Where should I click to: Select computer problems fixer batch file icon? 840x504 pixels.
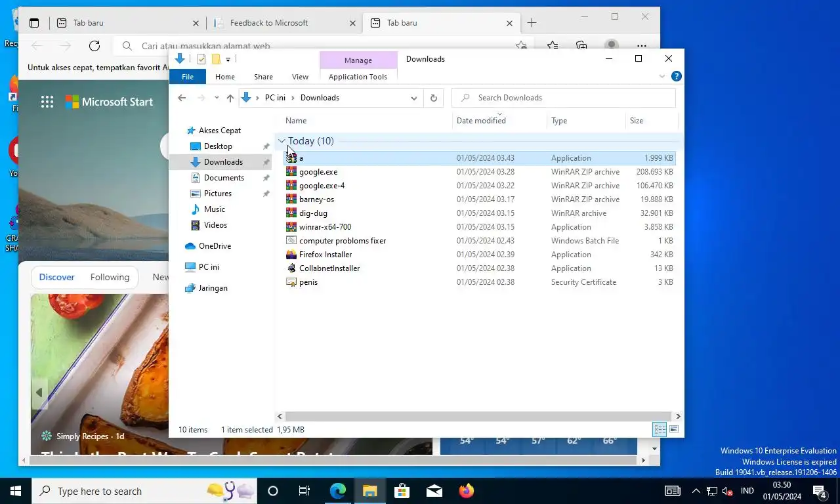pyautogui.click(x=291, y=241)
